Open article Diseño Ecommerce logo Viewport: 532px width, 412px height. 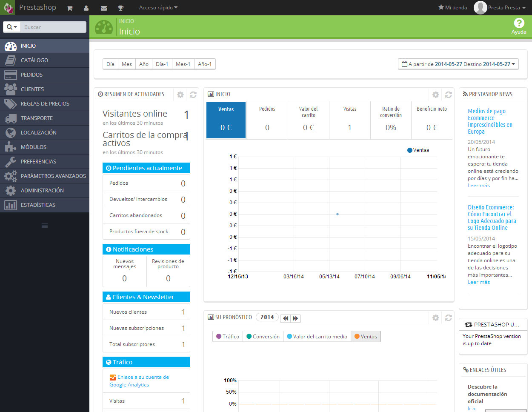pyautogui.click(x=492, y=217)
